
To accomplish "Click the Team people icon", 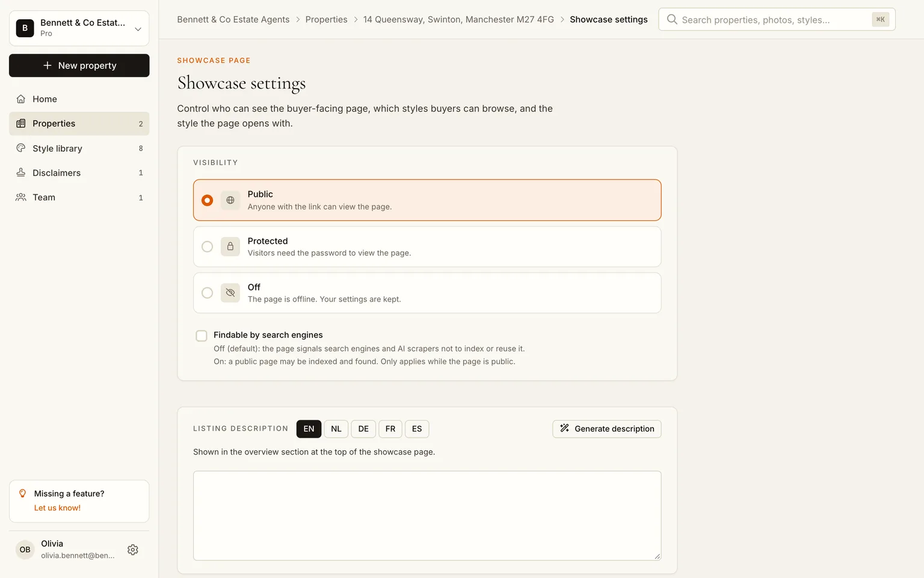I will [x=21, y=197].
